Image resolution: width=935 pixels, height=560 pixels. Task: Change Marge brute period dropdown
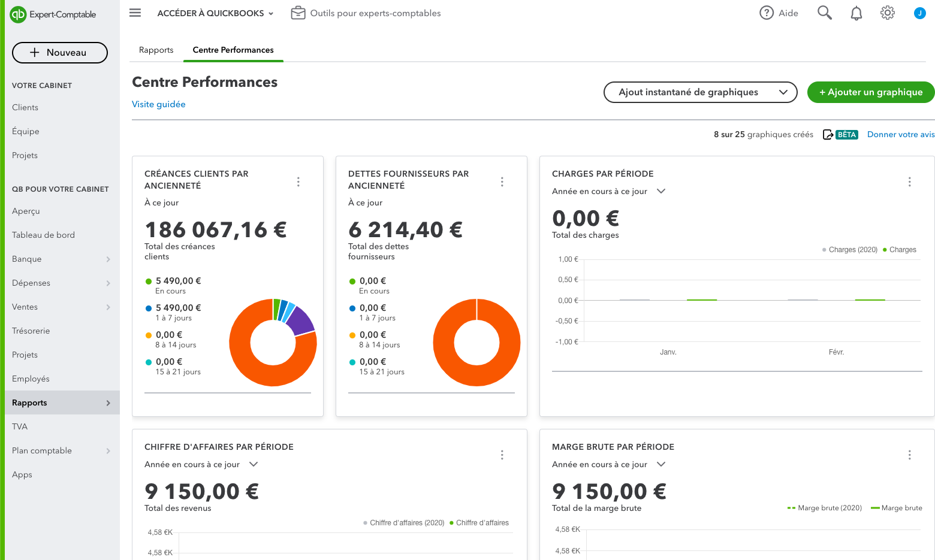tap(609, 465)
